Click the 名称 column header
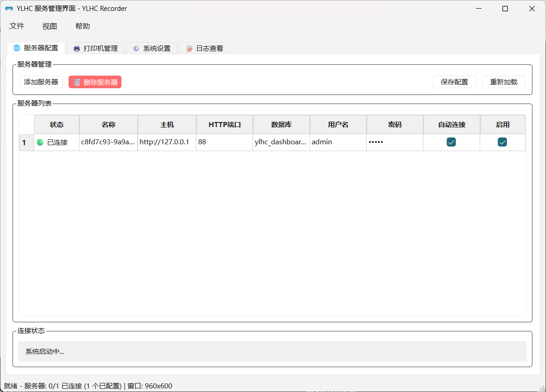 point(109,125)
